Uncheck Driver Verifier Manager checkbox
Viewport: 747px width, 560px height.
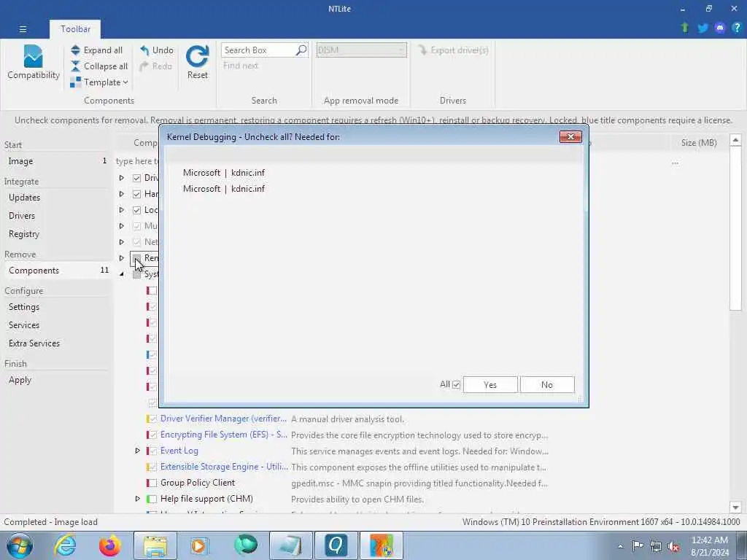point(153,419)
